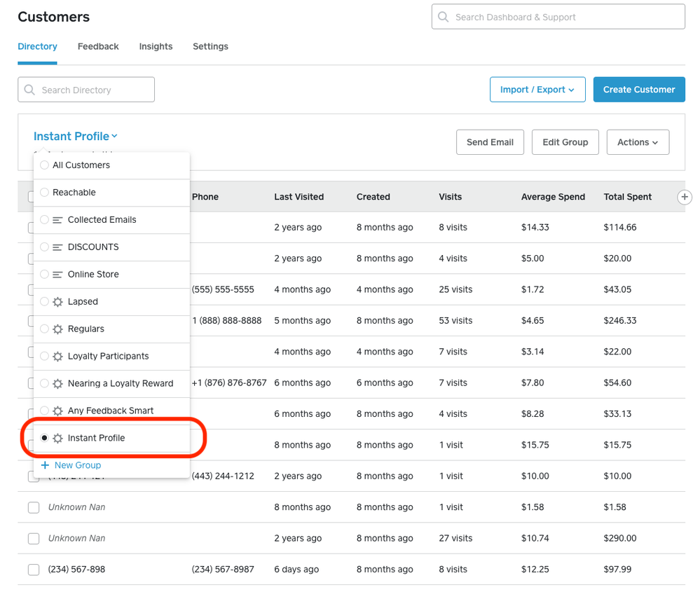The width and height of the screenshot is (700, 592).
Task: Check the box for customer (234) 567-898
Action: pos(33,570)
